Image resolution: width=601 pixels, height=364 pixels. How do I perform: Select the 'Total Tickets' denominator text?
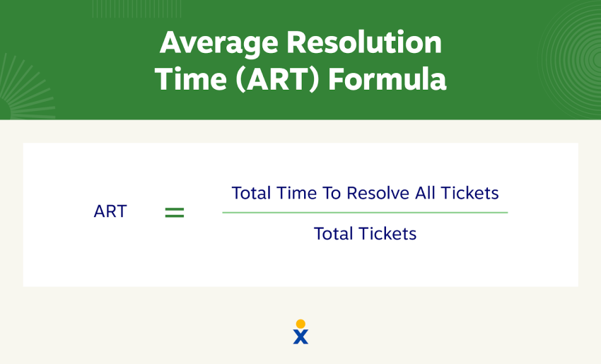pyautogui.click(x=365, y=234)
